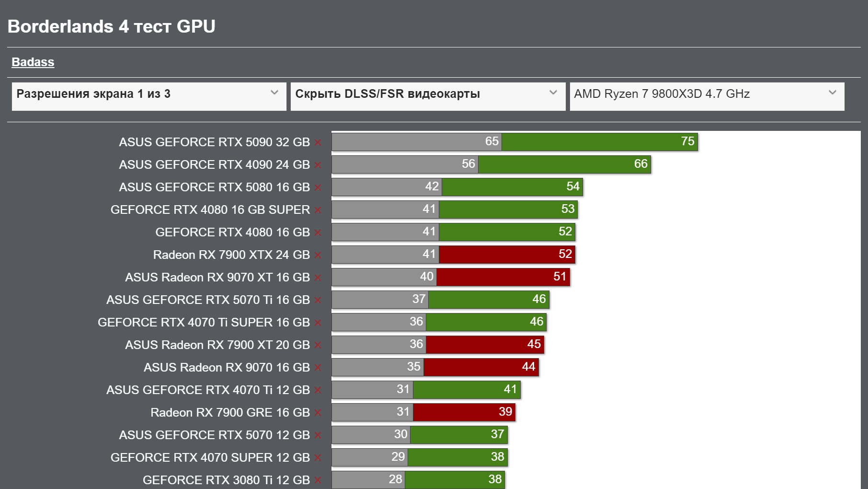Screen dimensions: 868x489
Task: Click the label ASUS Radeon RX 9070 16 GB
Action: [x=227, y=368]
